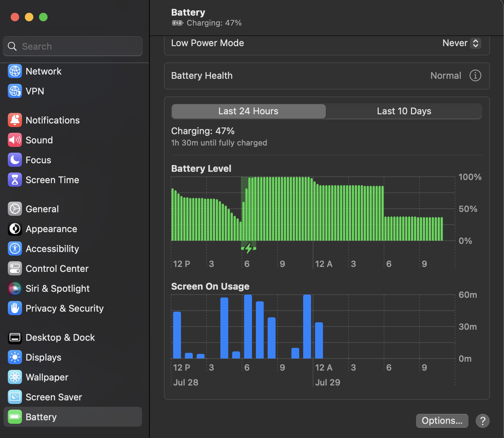This screenshot has width=504, height=438.
Task: Click the Search field in sidebar
Action: click(73, 46)
